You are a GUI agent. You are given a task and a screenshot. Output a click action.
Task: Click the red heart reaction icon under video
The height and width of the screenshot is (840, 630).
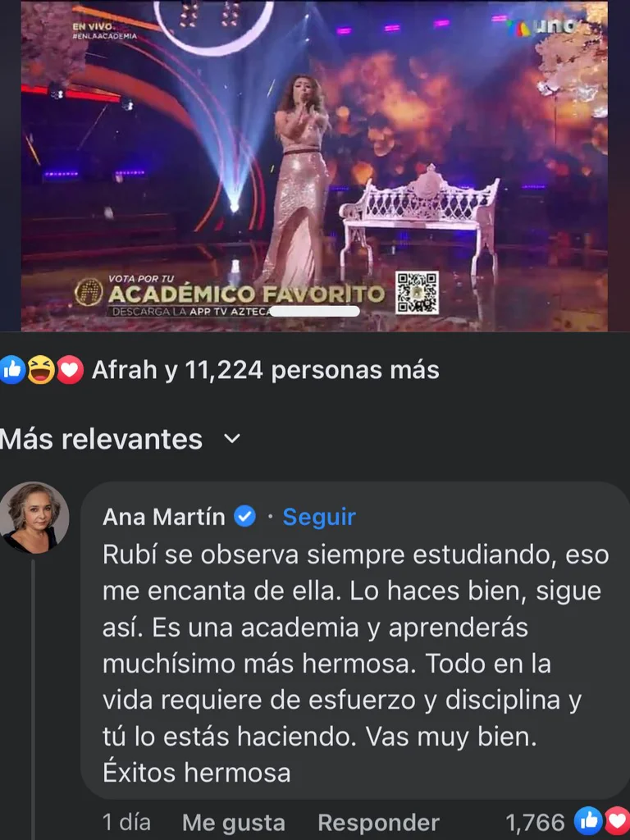click(x=70, y=370)
